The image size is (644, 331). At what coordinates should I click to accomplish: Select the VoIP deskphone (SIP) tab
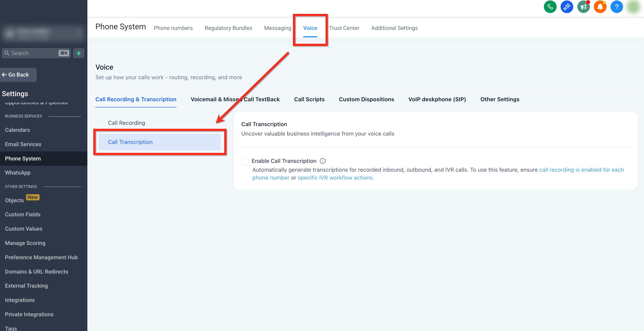pos(437,99)
